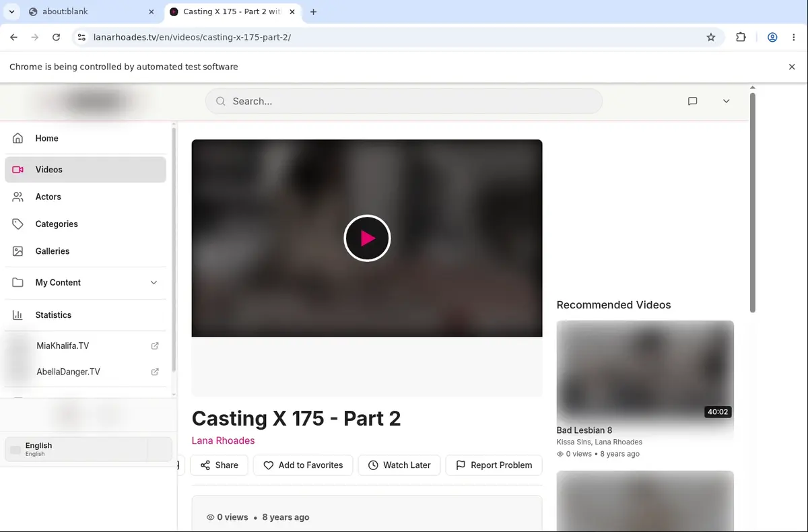
Task: Switch to the about:blank tab
Action: point(91,11)
